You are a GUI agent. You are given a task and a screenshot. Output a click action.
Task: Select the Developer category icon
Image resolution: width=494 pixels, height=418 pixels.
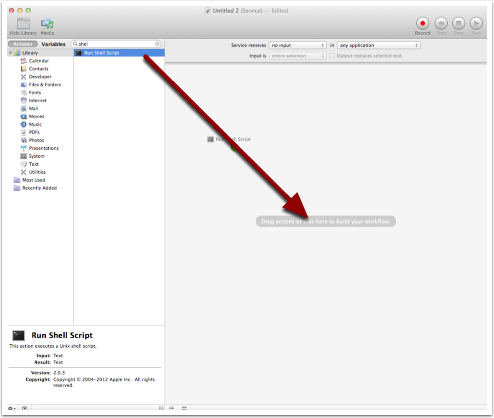[x=23, y=77]
